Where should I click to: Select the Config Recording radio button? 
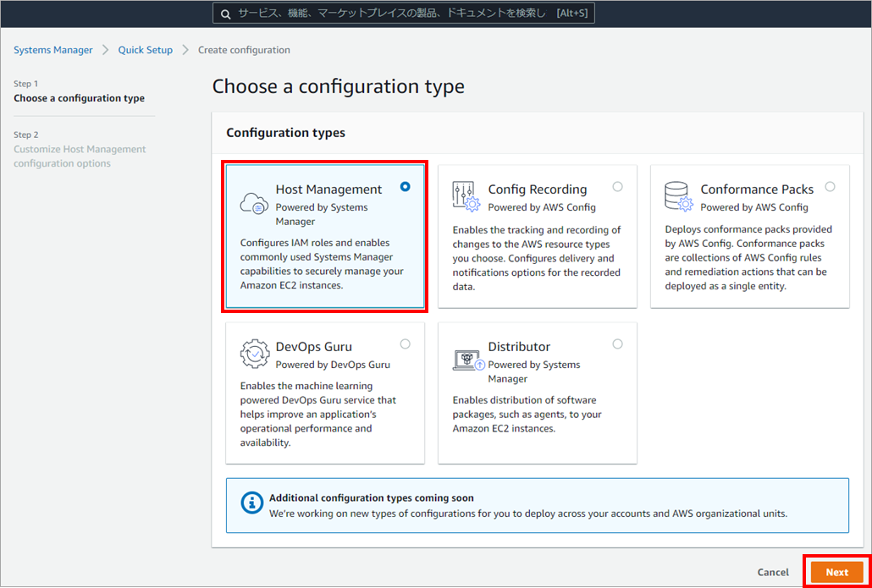pyautogui.click(x=617, y=187)
